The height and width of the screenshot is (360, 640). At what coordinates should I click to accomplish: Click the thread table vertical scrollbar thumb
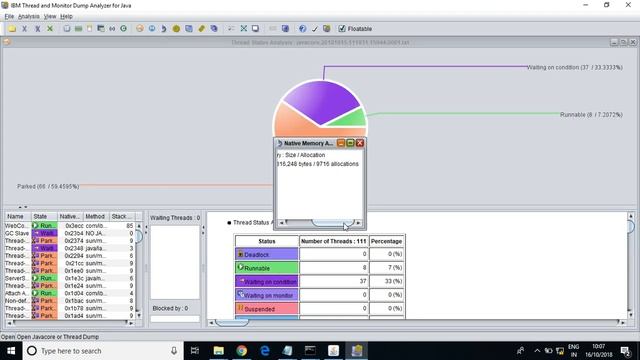pyautogui.click(x=139, y=236)
